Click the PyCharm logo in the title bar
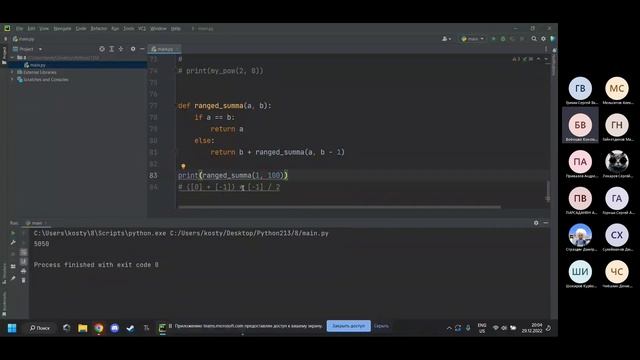Viewport: 640px width, 360px height. click(7, 28)
